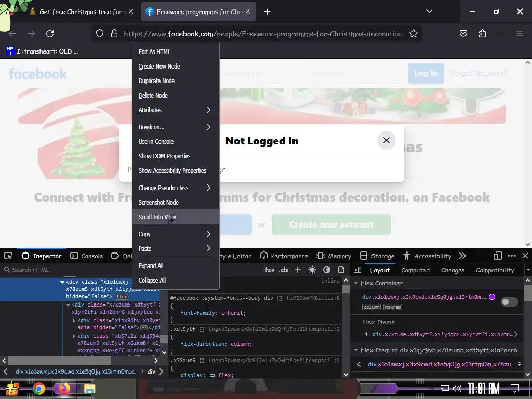This screenshot has width=532, height=399.
Task: Expand the div xb57i2i tree node
Action: point(74,336)
